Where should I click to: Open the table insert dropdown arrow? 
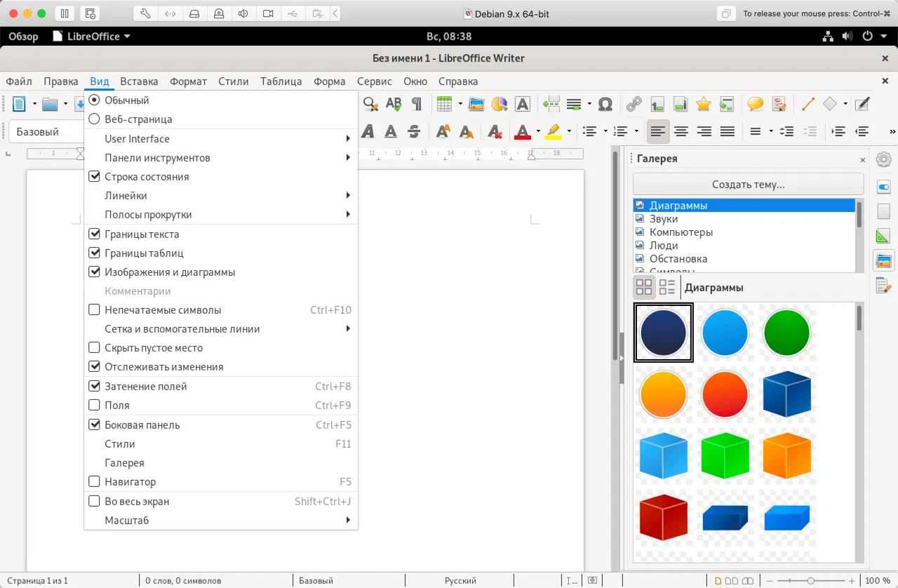tap(460, 105)
